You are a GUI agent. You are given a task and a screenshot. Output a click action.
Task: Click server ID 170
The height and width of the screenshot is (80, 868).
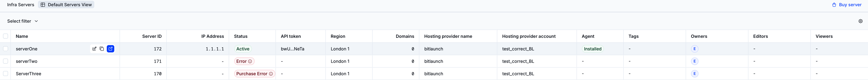click(158, 74)
